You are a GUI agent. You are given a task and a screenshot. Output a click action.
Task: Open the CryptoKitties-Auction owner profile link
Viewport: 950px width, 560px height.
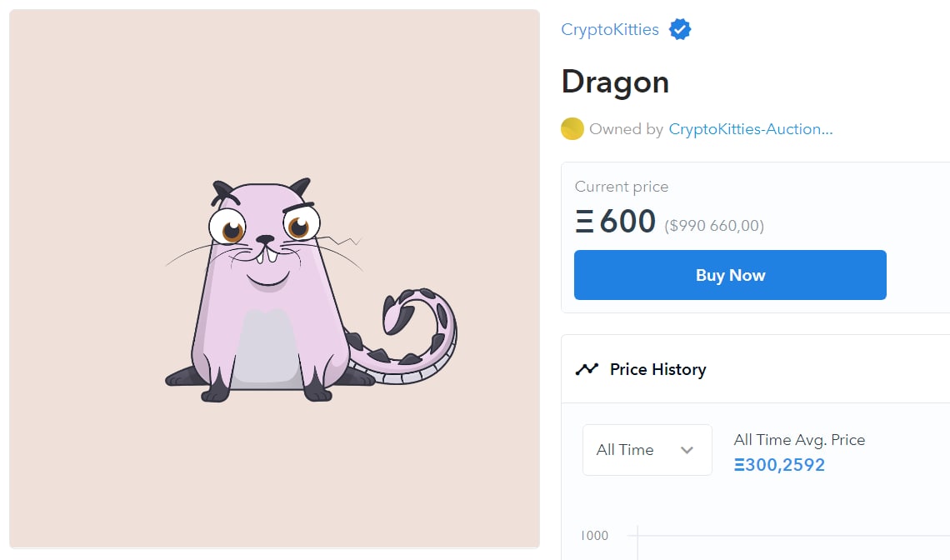tap(750, 129)
